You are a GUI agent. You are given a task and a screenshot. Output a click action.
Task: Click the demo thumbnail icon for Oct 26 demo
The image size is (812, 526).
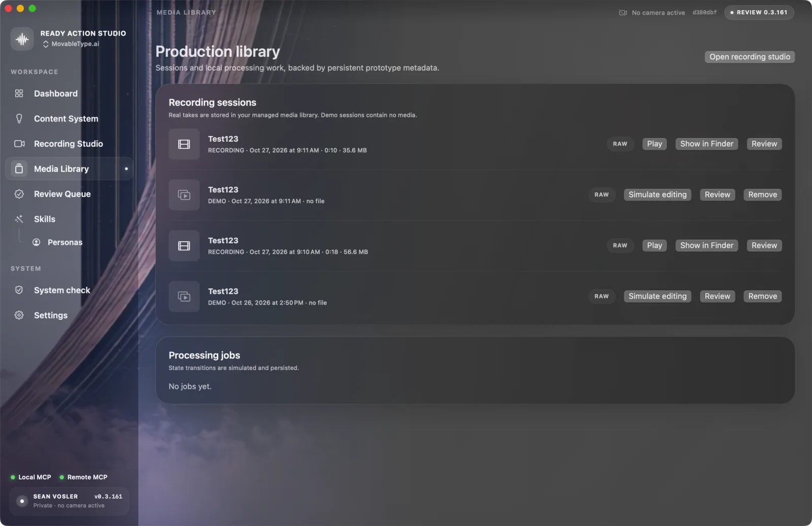[184, 297]
